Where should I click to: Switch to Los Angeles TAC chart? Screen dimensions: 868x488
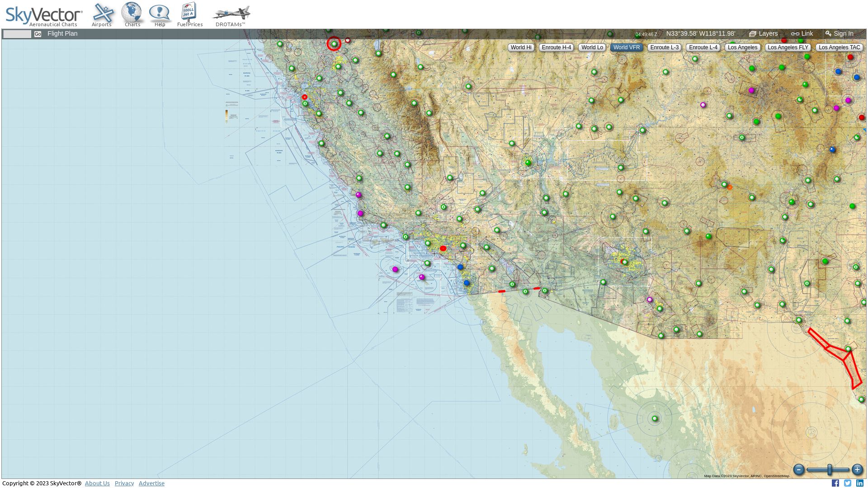point(840,47)
